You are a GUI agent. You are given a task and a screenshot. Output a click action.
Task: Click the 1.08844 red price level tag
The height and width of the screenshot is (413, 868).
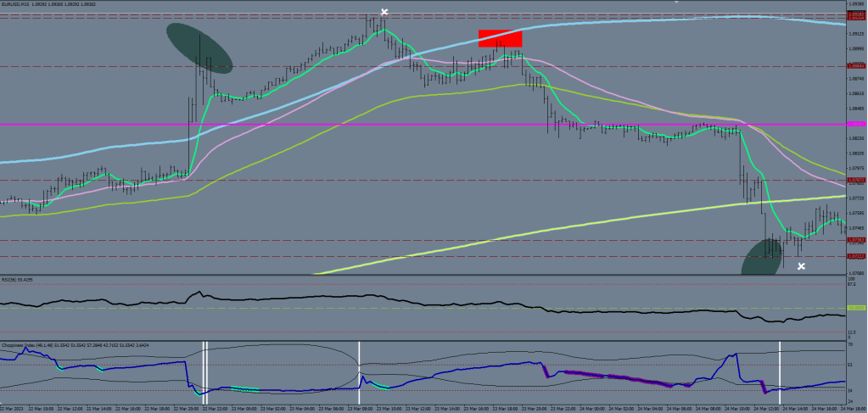[856, 66]
